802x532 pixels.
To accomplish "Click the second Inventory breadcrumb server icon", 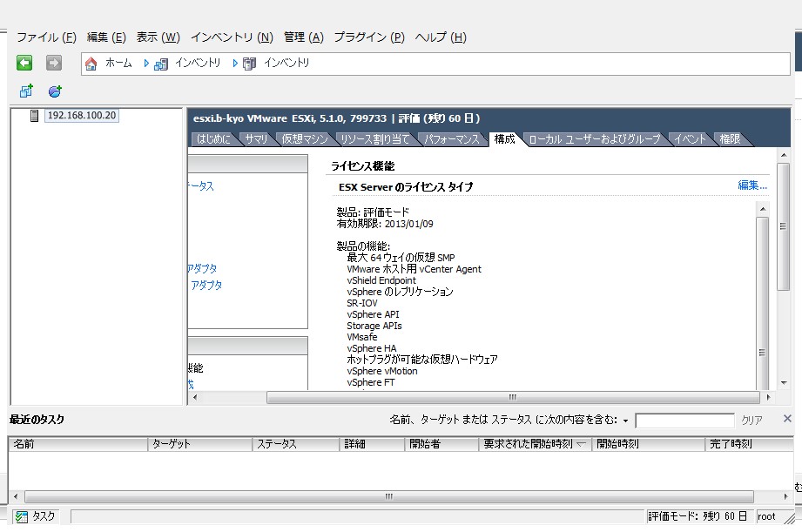I will [249, 64].
